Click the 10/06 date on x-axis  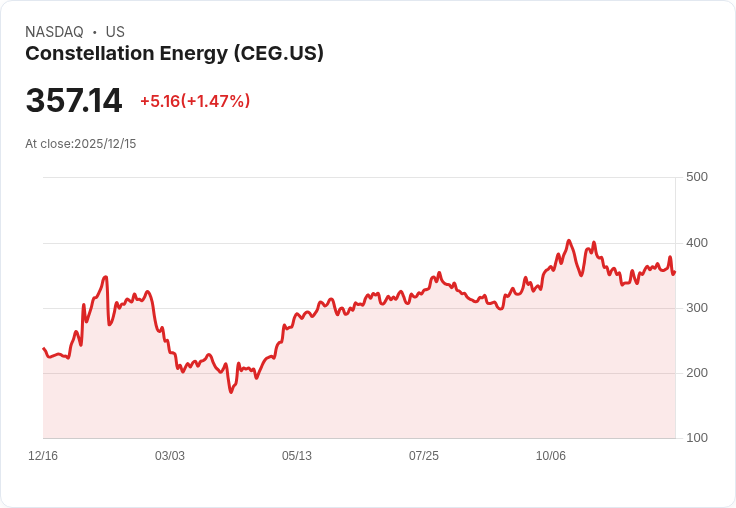pos(551,456)
